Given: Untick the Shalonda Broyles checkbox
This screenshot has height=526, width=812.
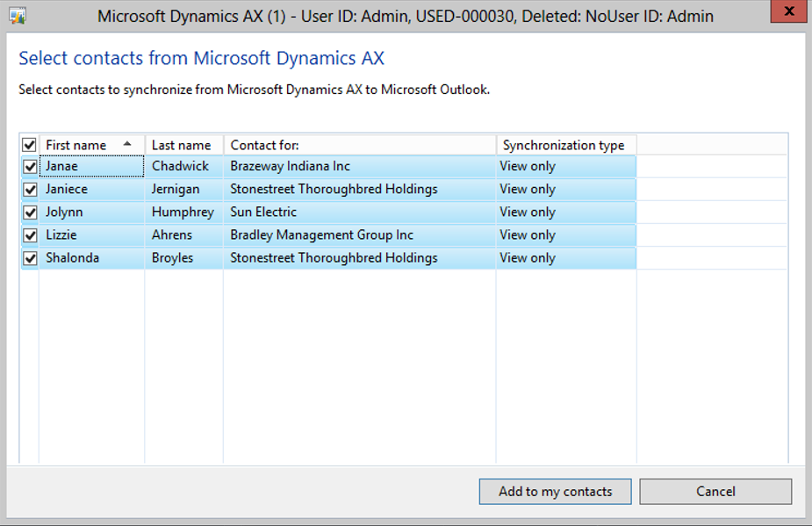Looking at the screenshot, I should (x=30, y=258).
